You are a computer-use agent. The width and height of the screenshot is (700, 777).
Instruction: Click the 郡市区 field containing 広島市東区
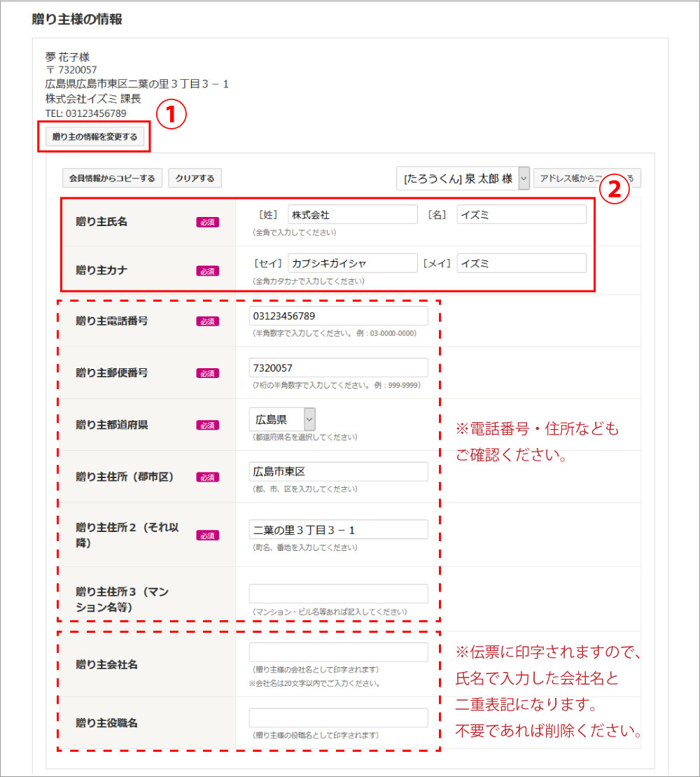pos(338,472)
